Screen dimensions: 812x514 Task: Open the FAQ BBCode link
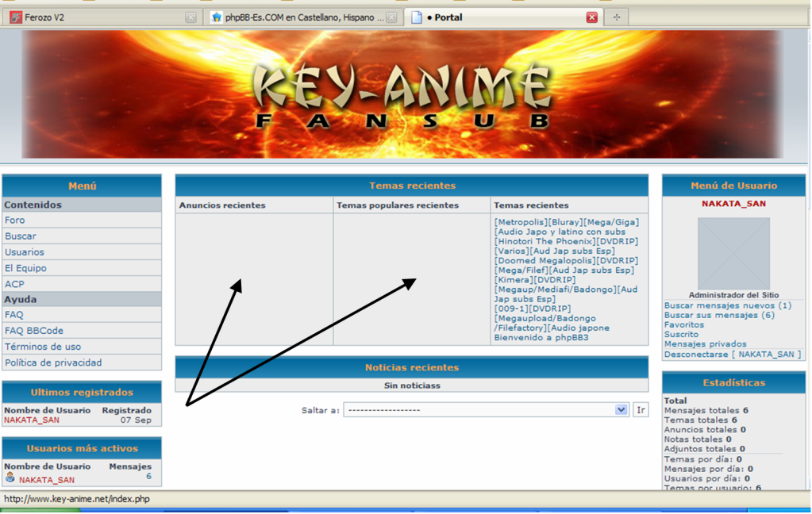(x=33, y=331)
